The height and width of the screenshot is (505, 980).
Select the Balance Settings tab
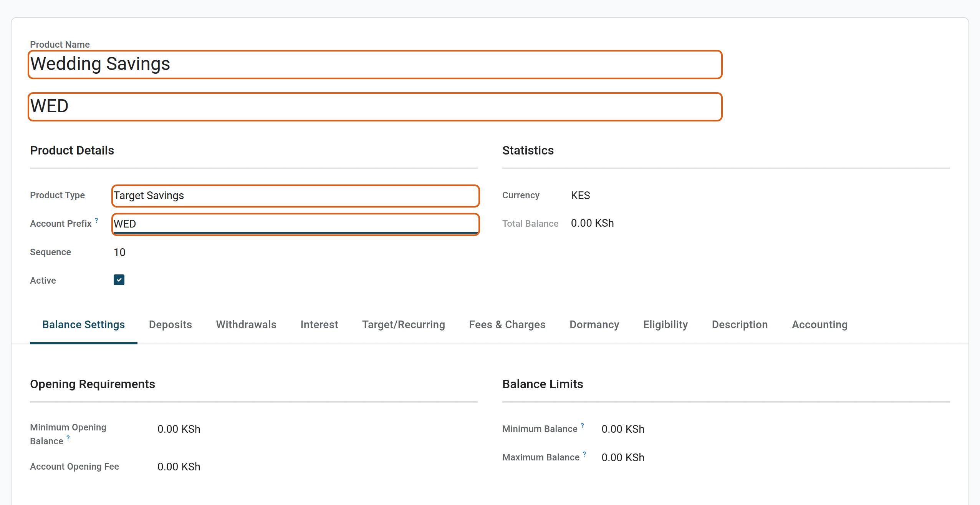(83, 325)
